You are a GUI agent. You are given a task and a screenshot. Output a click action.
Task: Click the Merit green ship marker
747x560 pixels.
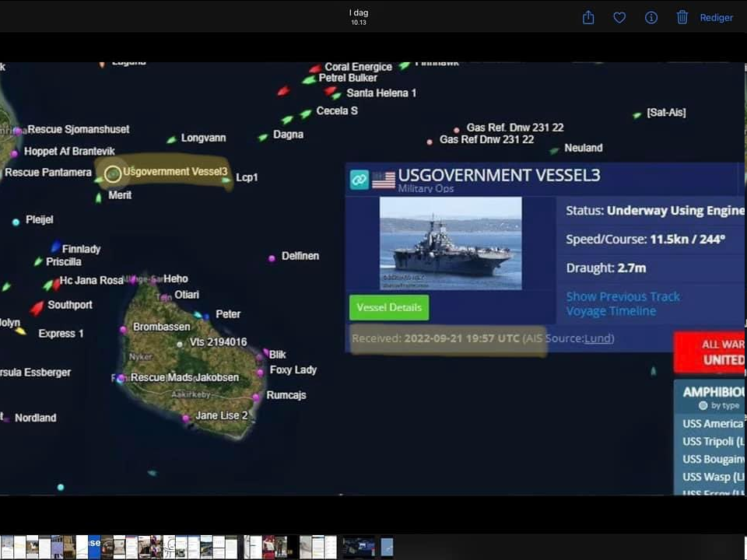click(x=99, y=198)
